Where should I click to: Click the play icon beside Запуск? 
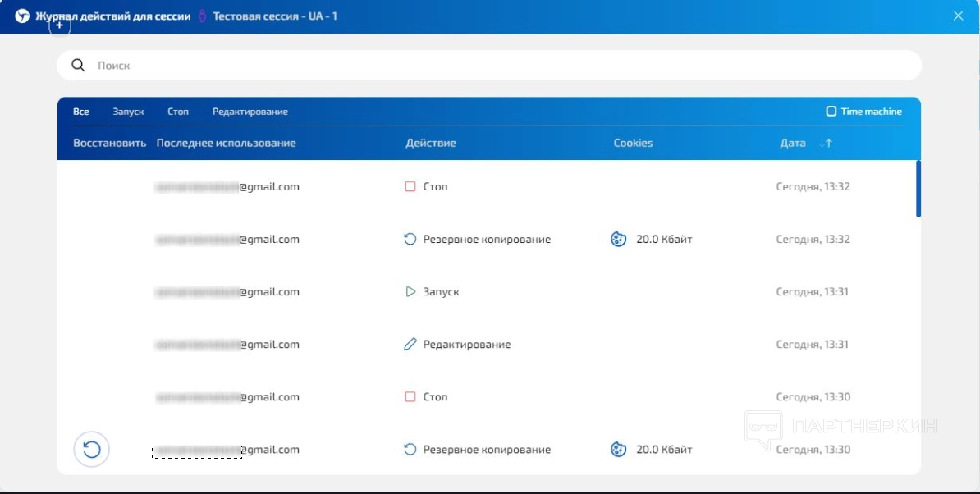[410, 291]
